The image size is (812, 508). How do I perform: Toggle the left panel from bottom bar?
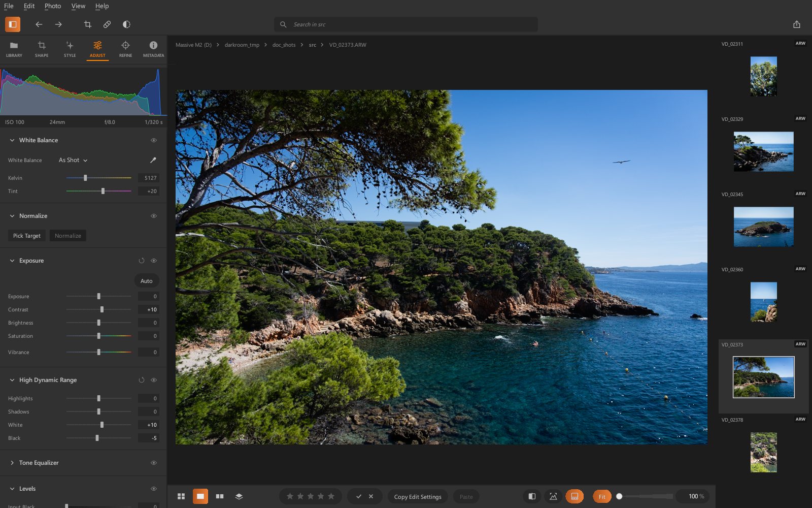(x=532, y=496)
